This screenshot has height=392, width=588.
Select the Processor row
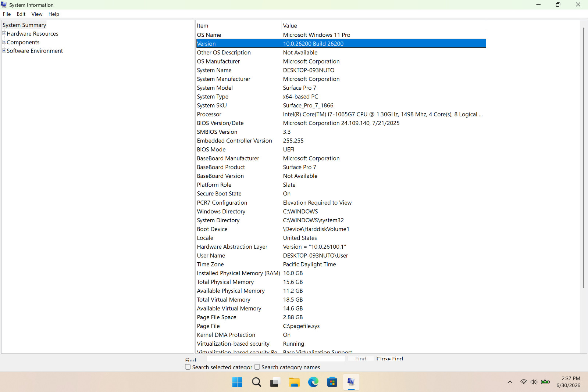[x=341, y=114]
